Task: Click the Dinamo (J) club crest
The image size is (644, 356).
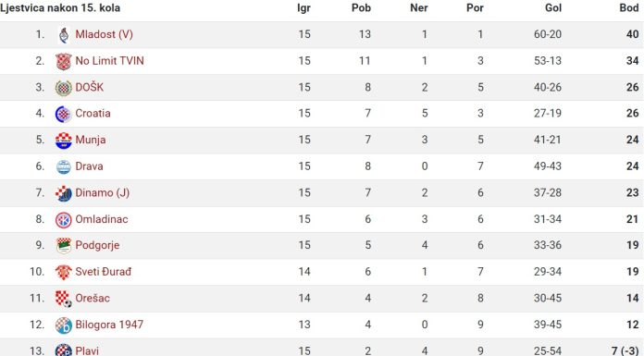Action: pos(64,193)
